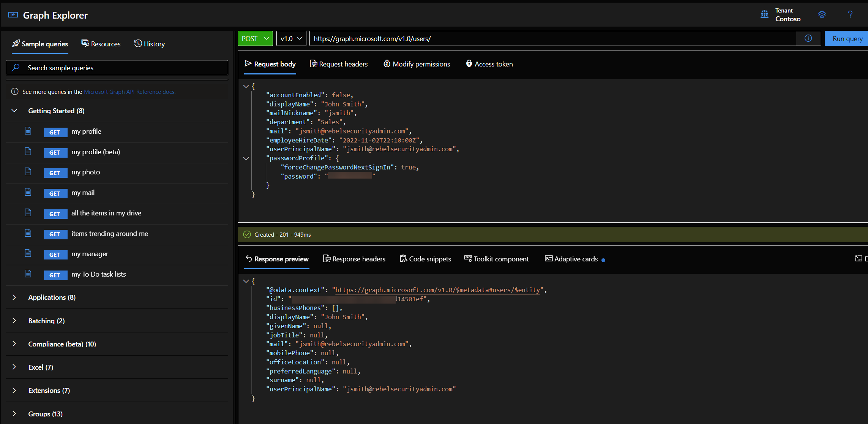Click the Resources icon

(101, 43)
